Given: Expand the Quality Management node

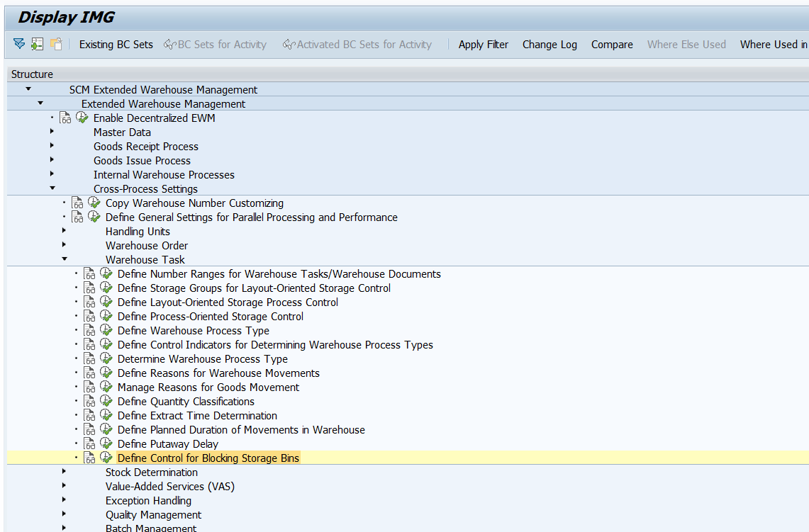Looking at the screenshot, I should [x=64, y=514].
